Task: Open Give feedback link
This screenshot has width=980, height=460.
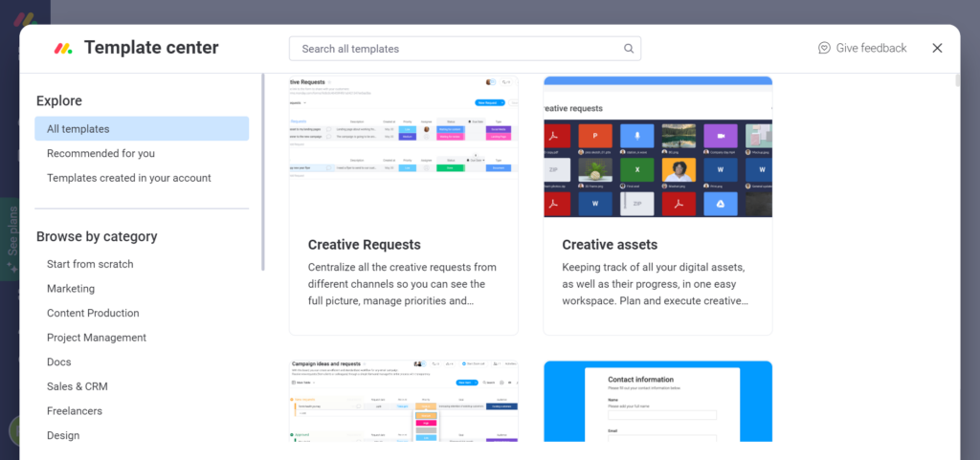Action: coord(862,48)
